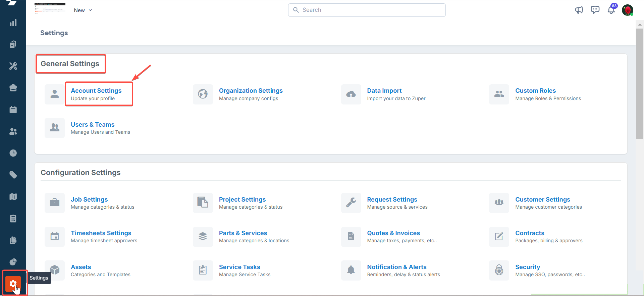The image size is (644, 296).
Task: Select the calendar icon in left sidebar
Action: [x=13, y=110]
